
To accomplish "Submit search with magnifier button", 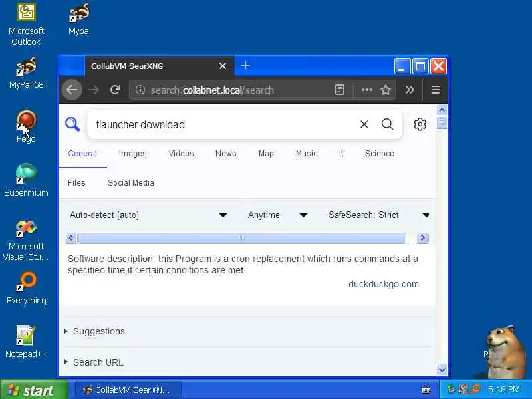I will click(387, 124).
